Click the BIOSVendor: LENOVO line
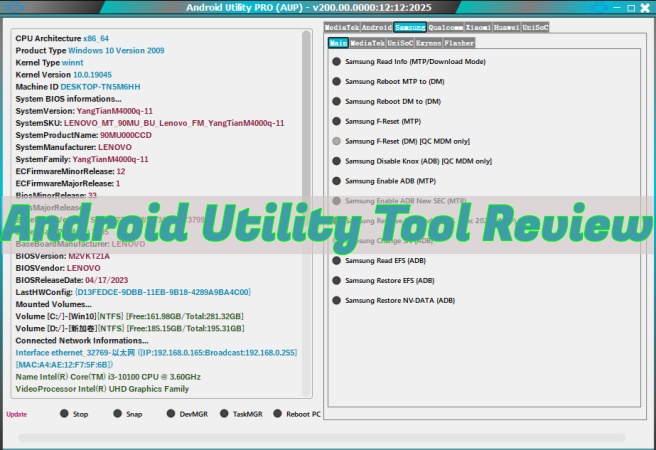 [x=58, y=268]
